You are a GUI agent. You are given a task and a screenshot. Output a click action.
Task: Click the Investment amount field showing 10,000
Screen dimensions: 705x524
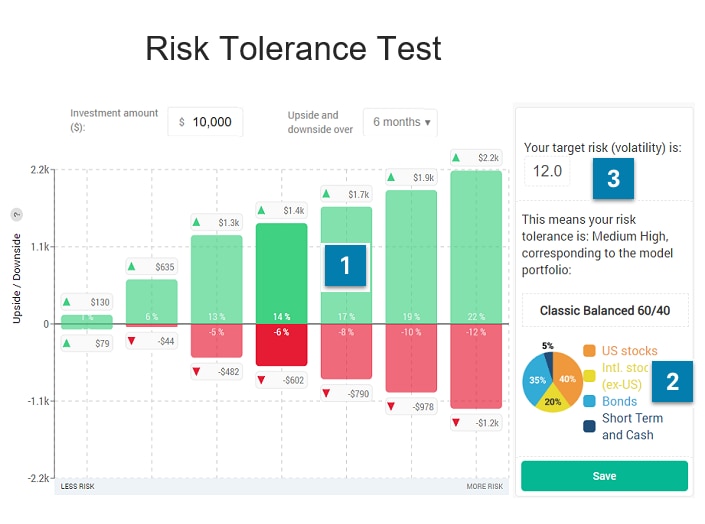205,122
